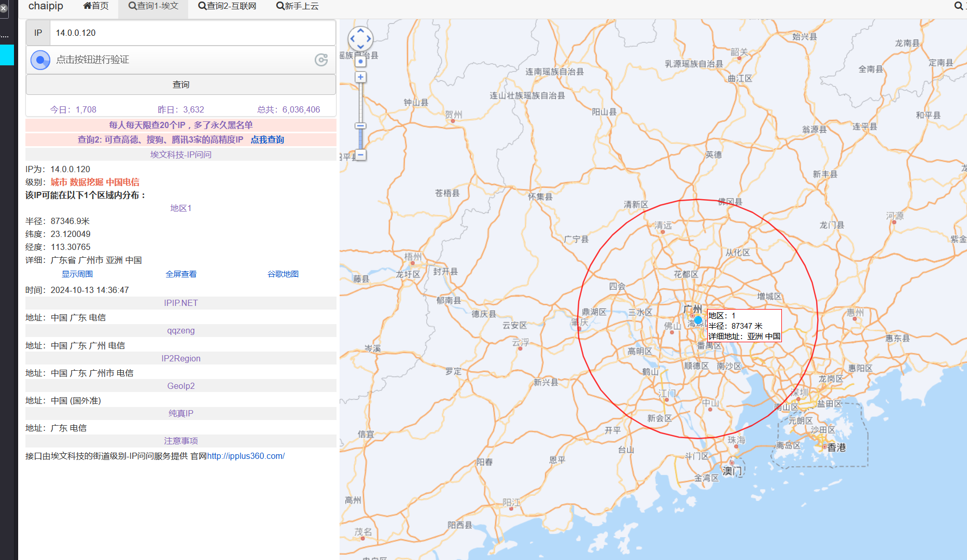Click the 纯真IP section header
The image size is (967, 560).
181,413
